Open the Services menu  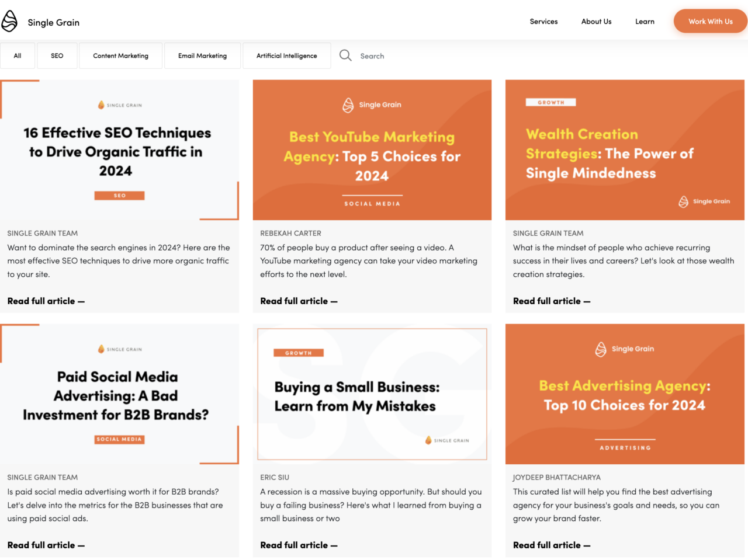coord(543,22)
